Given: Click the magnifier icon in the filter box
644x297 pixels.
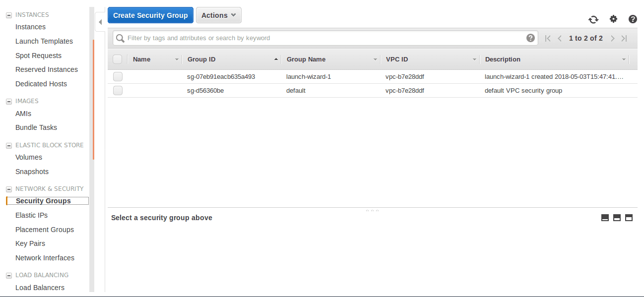Looking at the screenshot, I should pyautogui.click(x=120, y=38).
